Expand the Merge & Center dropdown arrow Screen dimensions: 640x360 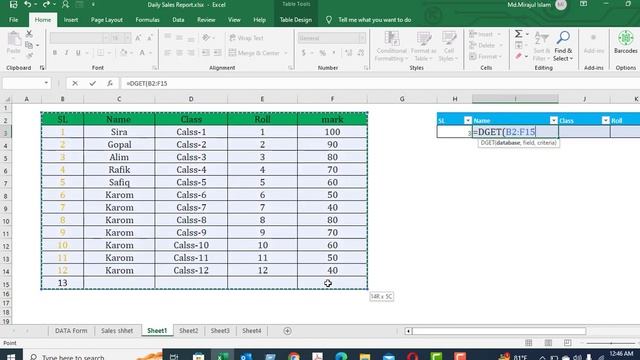pos(286,53)
